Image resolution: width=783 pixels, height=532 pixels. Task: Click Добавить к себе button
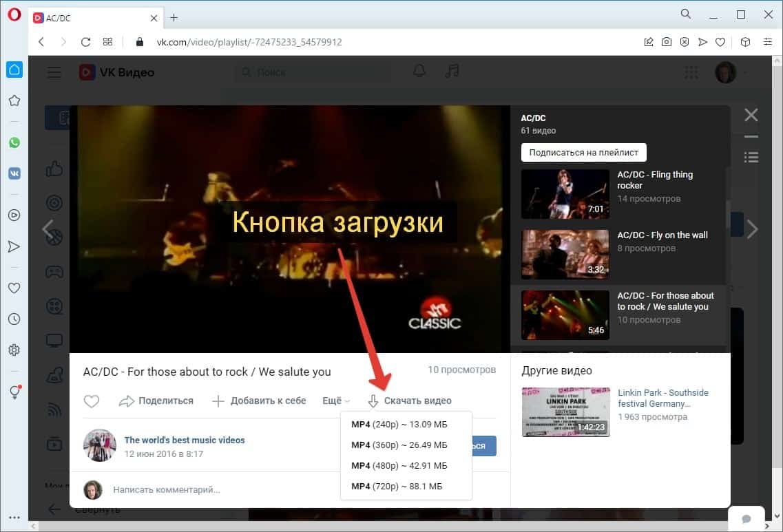click(x=259, y=401)
